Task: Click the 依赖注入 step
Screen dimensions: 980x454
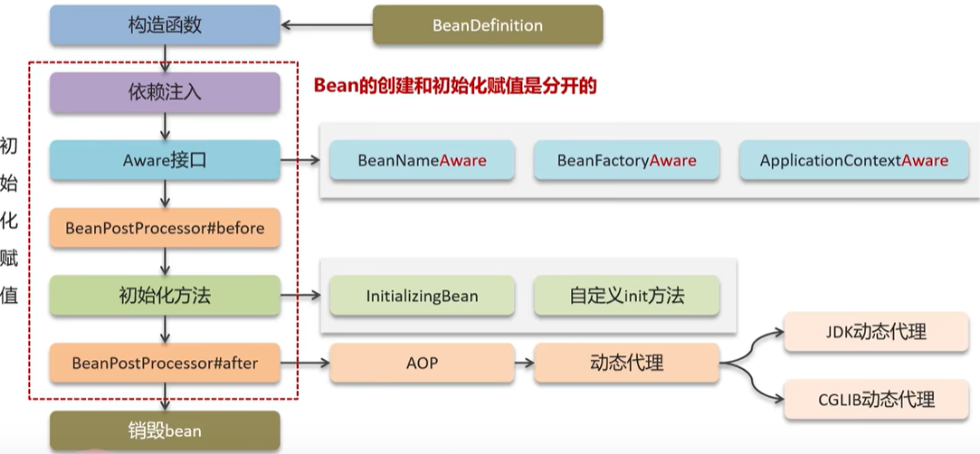Action: [164, 93]
